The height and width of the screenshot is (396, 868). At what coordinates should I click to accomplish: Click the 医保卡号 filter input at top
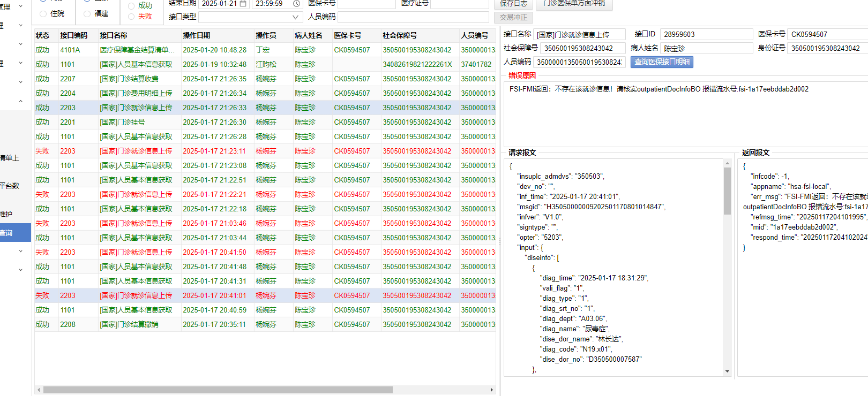coord(366,4)
